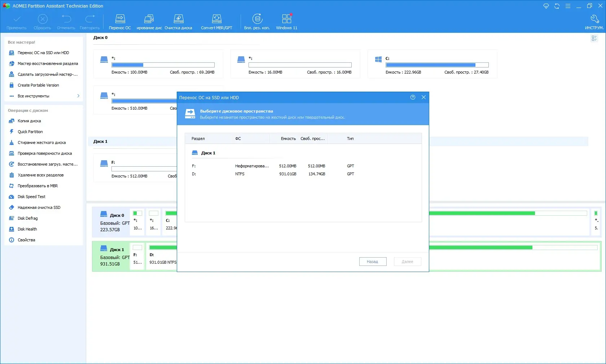Click the Далее button

coord(407,262)
